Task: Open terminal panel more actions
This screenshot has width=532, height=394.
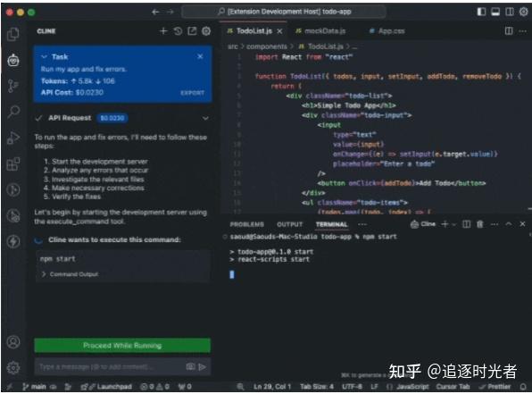Action: pyautogui.click(x=495, y=224)
